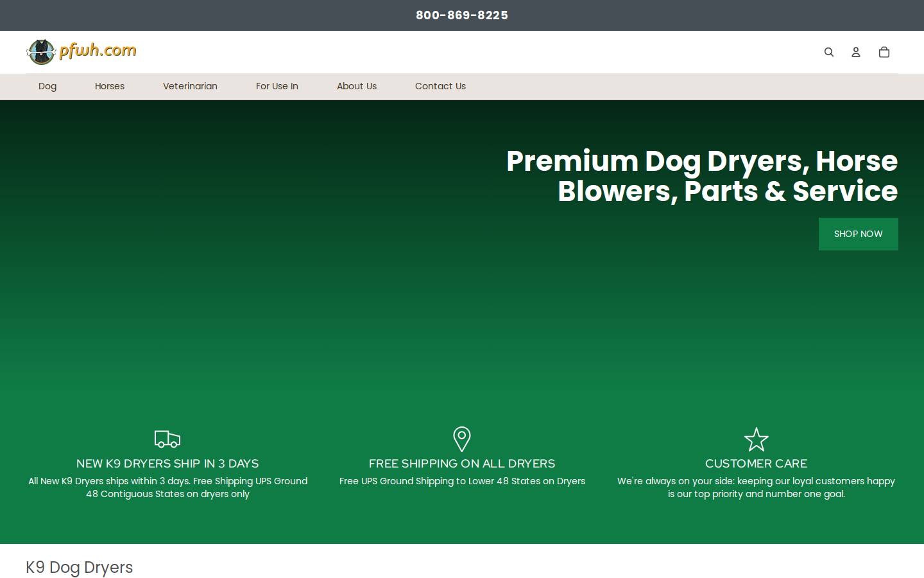
Task: Open the Horses menu
Action: coord(110,86)
